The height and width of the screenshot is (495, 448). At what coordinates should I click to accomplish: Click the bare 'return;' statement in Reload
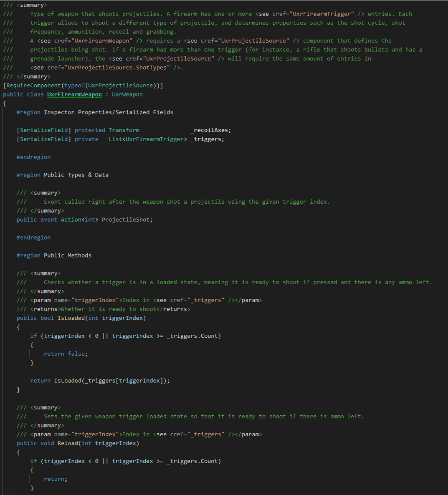coord(56,479)
